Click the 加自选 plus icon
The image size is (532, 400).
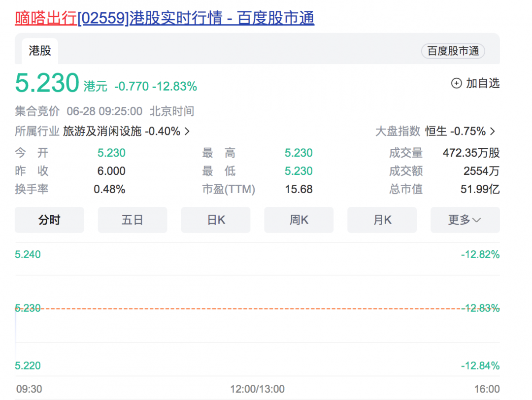(456, 84)
